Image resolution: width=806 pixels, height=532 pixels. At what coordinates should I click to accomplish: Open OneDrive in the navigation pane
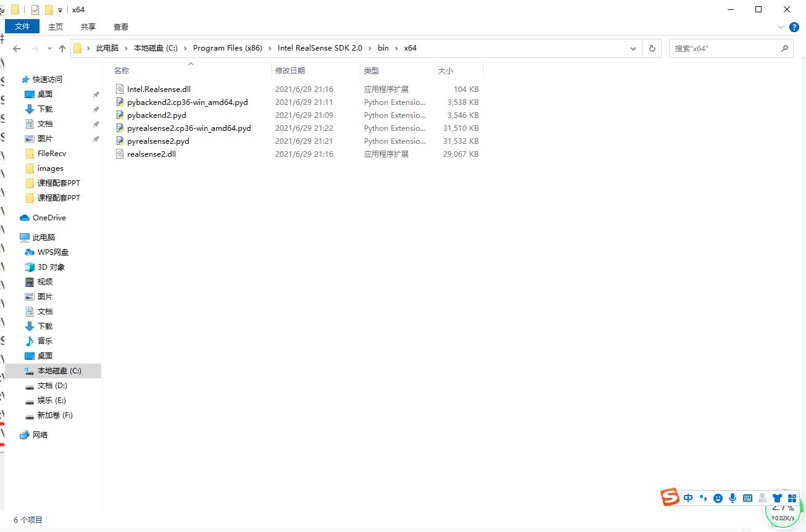pos(49,217)
